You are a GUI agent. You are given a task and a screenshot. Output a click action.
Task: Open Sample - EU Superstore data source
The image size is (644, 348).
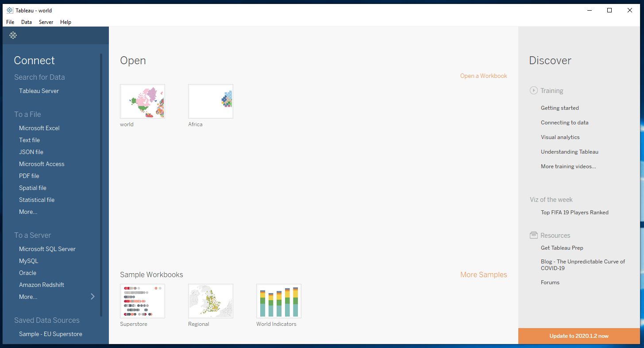(50, 334)
